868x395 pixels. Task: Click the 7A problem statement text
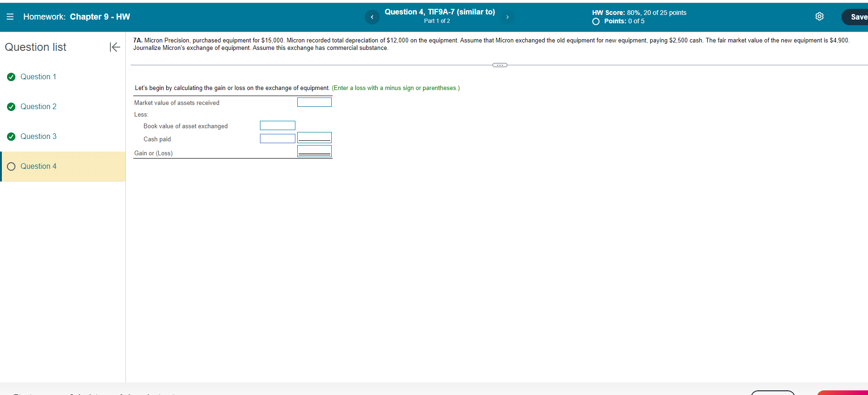click(x=492, y=44)
